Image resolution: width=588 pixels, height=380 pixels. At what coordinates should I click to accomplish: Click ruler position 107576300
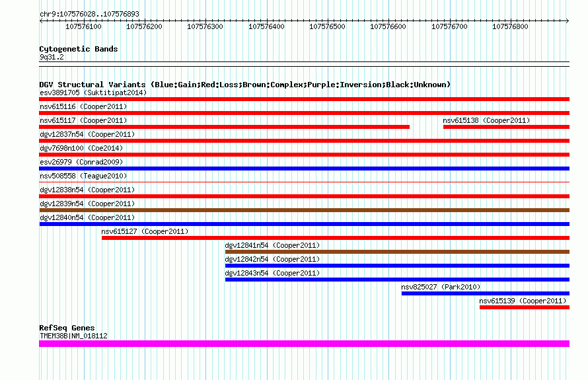point(205,26)
